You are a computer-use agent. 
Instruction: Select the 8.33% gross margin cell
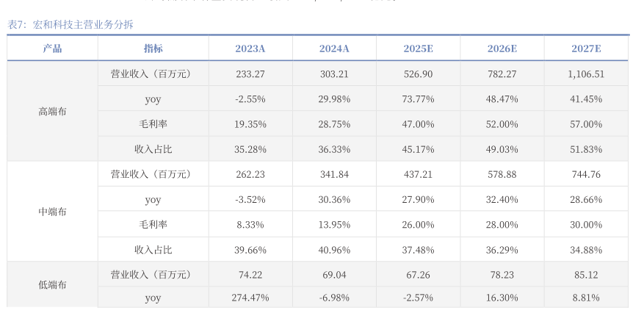pyautogui.click(x=250, y=224)
